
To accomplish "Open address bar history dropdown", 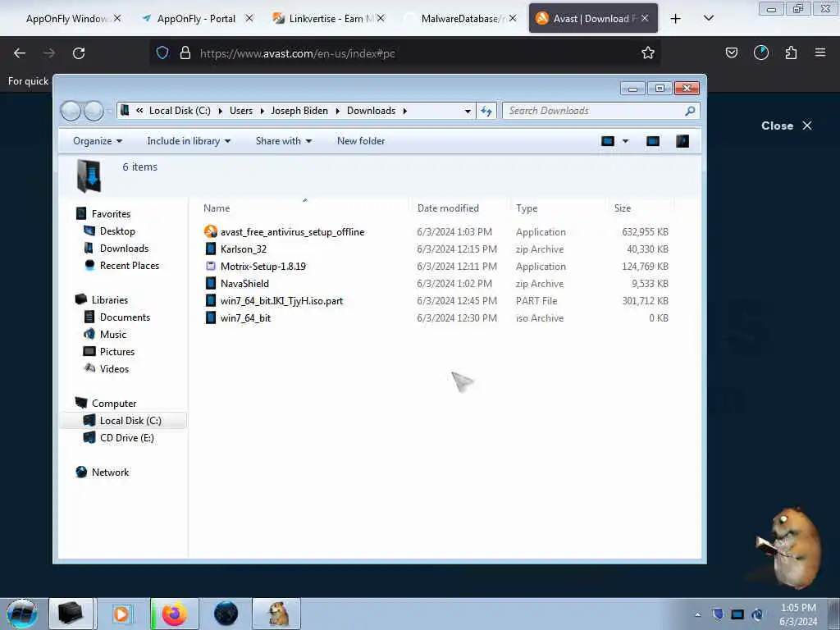I will click(x=467, y=111).
